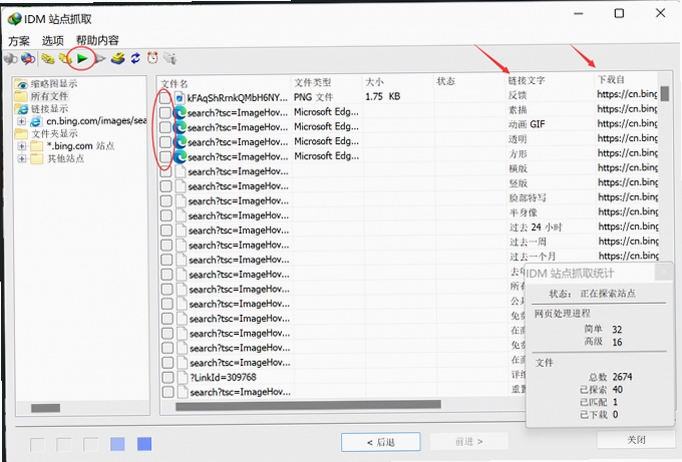Sort by the 下载自 column header
The height and width of the screenshot is (462, 682).
pos(626,80)
